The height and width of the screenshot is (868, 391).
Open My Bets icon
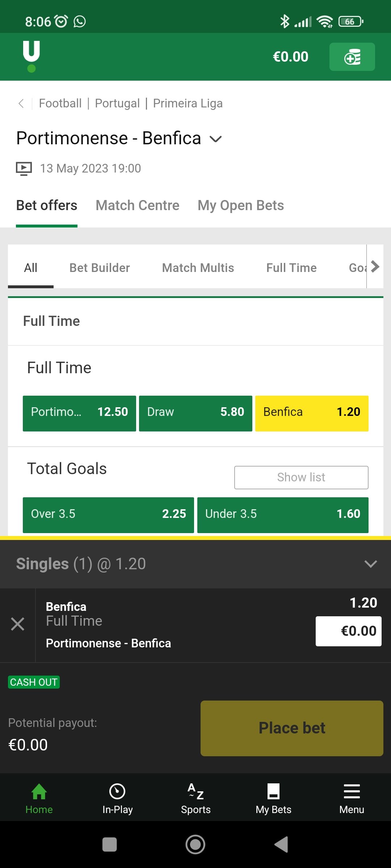point(273,791)
